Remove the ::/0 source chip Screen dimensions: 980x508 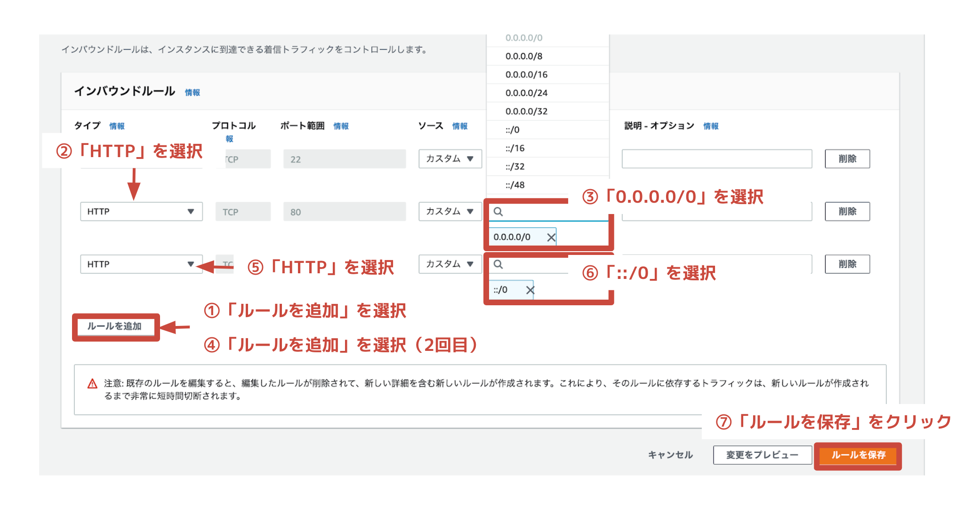click(x=530, y=290)
